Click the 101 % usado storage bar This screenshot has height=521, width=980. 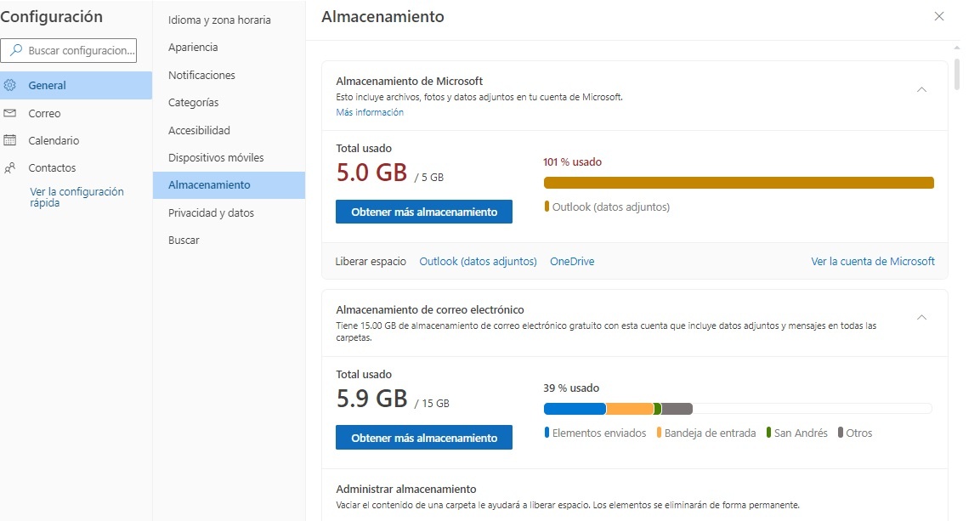739,183
